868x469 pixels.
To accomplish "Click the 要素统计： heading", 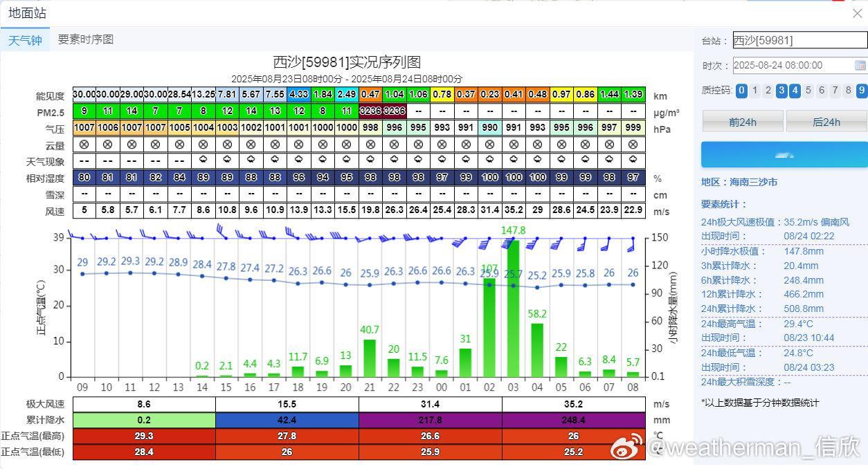I will [x=725, y=205].
